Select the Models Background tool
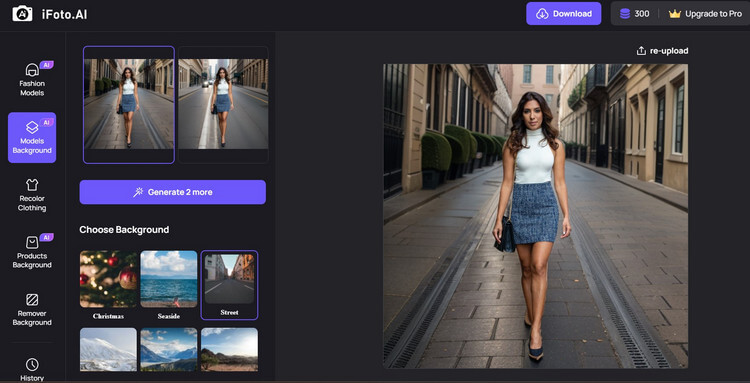The image size is (750, 383). point(32,137)
